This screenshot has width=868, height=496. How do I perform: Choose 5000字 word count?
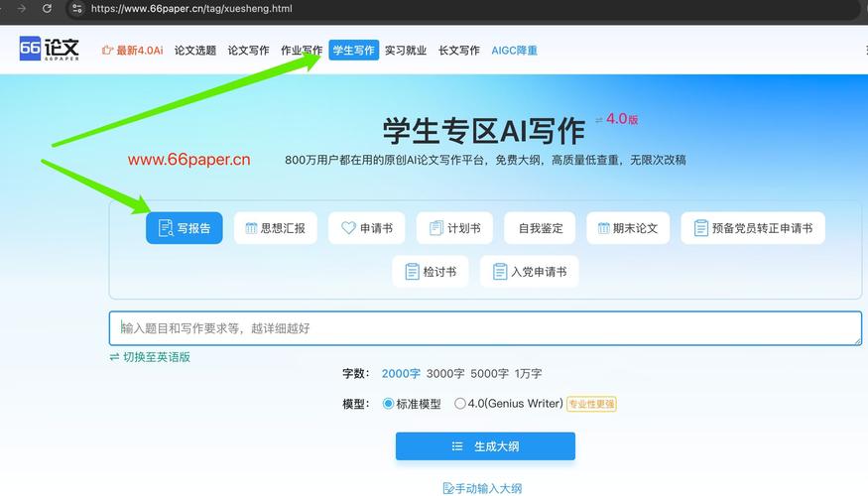489,374
